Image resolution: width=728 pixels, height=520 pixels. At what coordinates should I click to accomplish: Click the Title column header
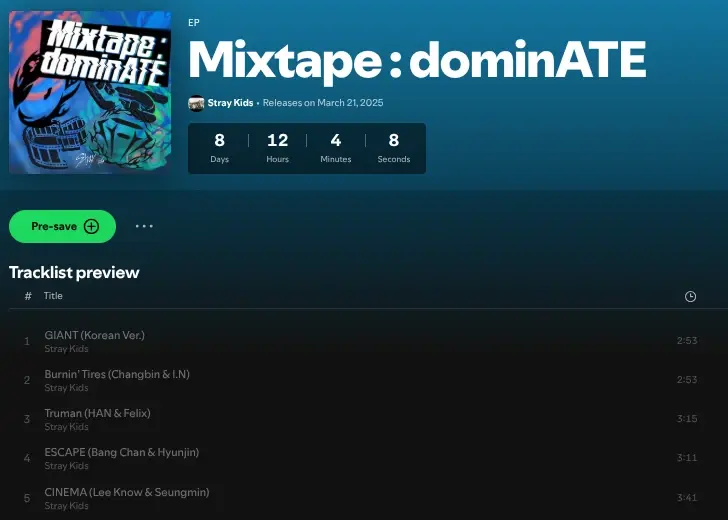coord(53,296)
